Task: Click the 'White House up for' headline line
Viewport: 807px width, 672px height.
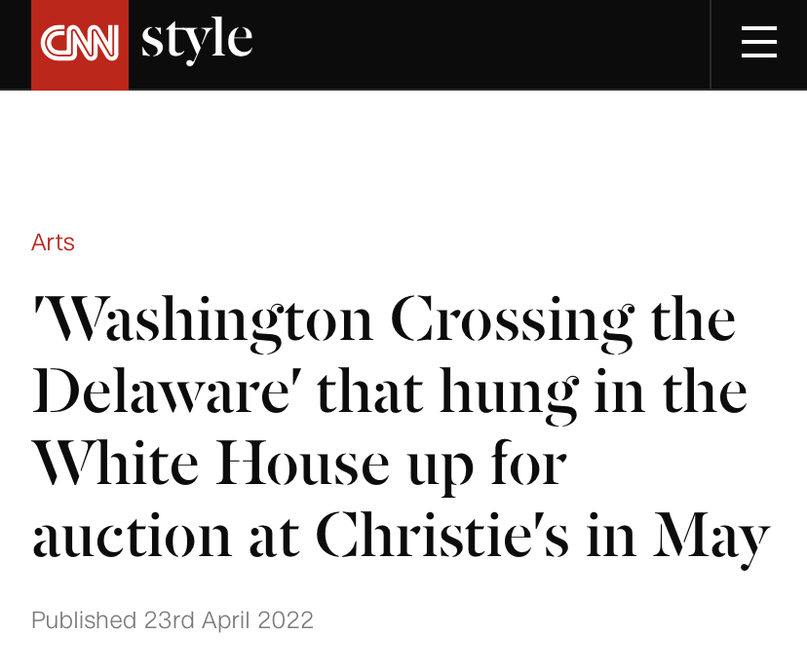Action: 299,464
